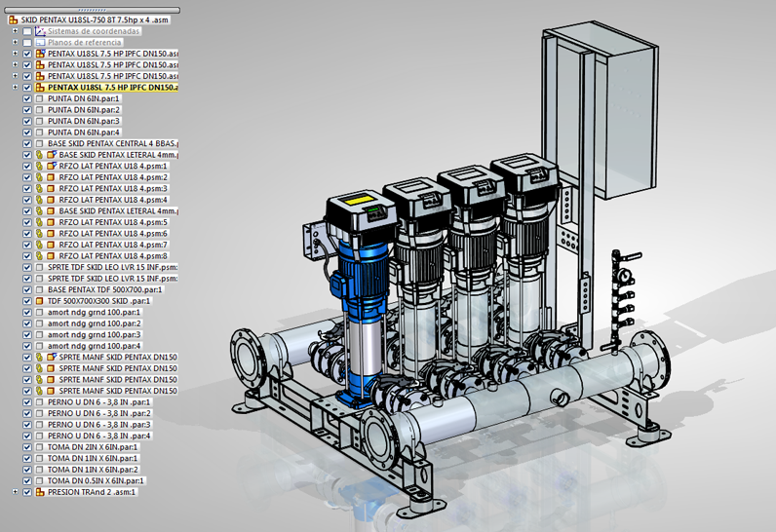Click the Planos de referencia plane icon
Viewport: 776px width, 532px height.
40,43
